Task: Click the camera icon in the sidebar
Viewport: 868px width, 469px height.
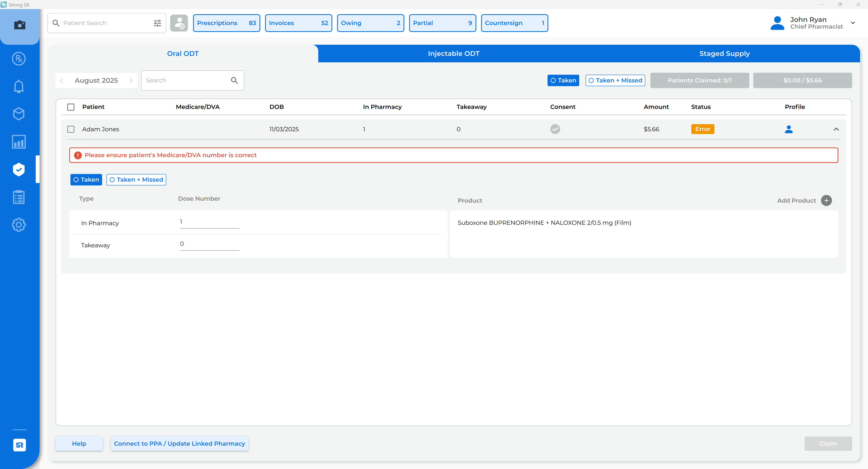Action: point(19,25)
